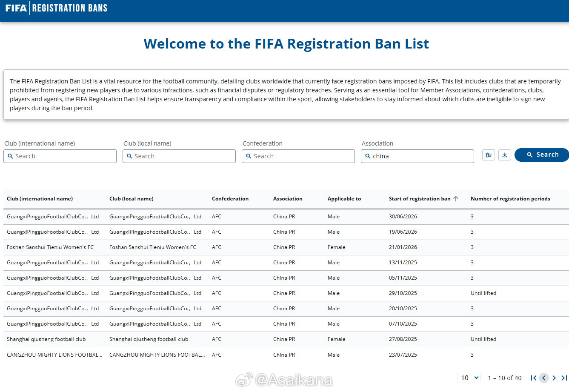Click sort arrow beside Start of registration ban

click(456, 199)
